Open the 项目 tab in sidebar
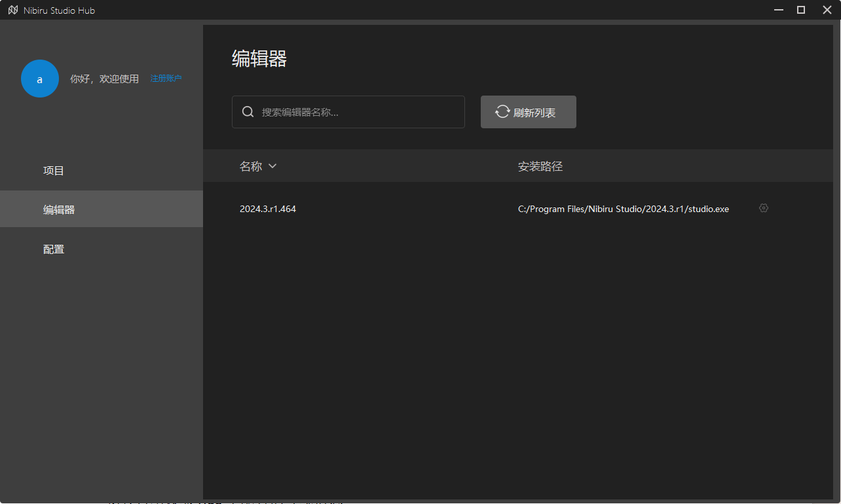Viewport: 841px width, 504px height. pyautogui.click(x=54, y=171)
